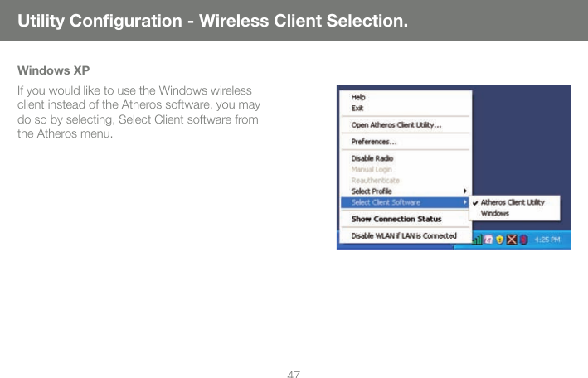The image size is (588, 378).
Task: Expand highlighted Select Client Software item
Action: 406,202
